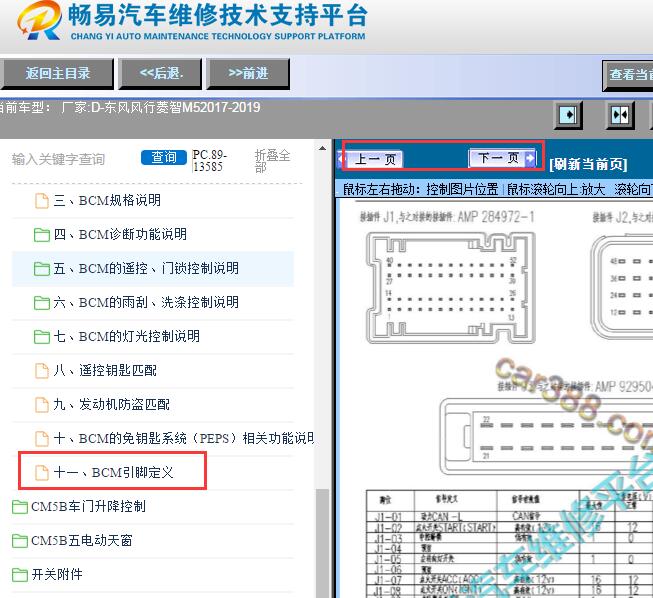Click the folder icon beside 四、BCM诊断功能说明

point(42,235)
